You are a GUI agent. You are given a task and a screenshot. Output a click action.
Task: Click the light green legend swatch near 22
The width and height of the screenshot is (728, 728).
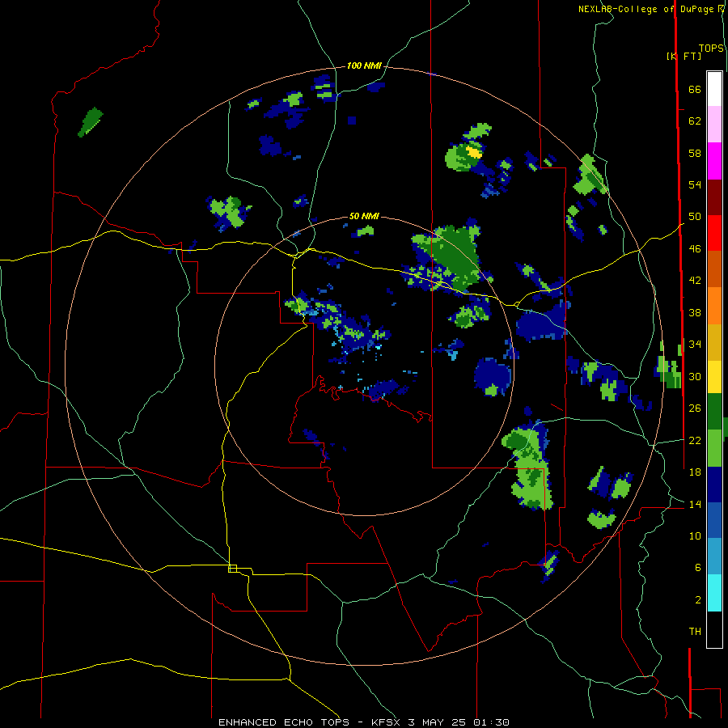click(x=714, y=448)
